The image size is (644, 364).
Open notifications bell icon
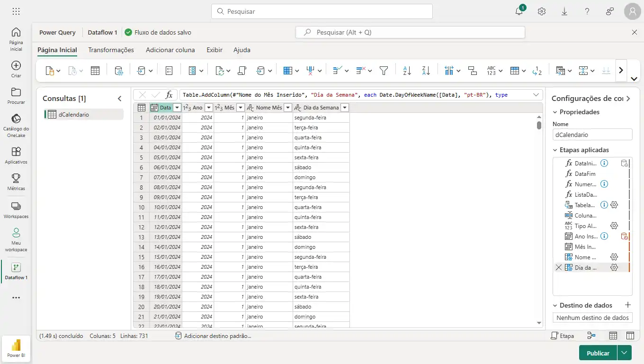[519, 11]
